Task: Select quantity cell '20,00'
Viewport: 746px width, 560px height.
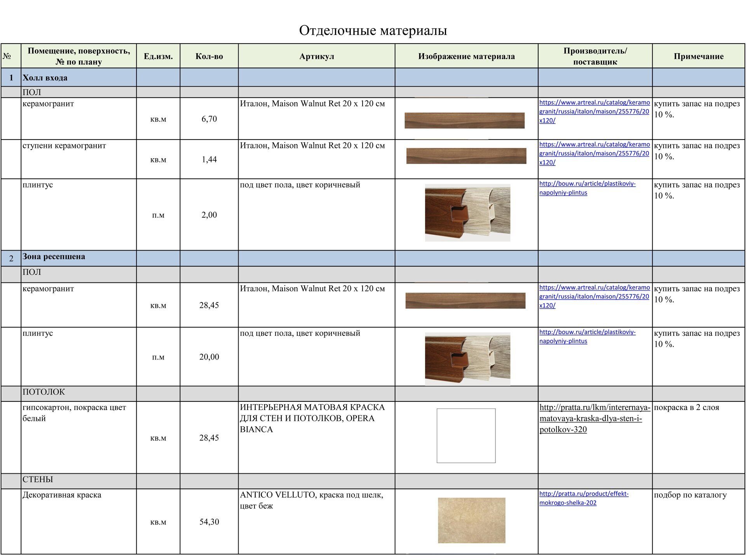Action: 209,357
